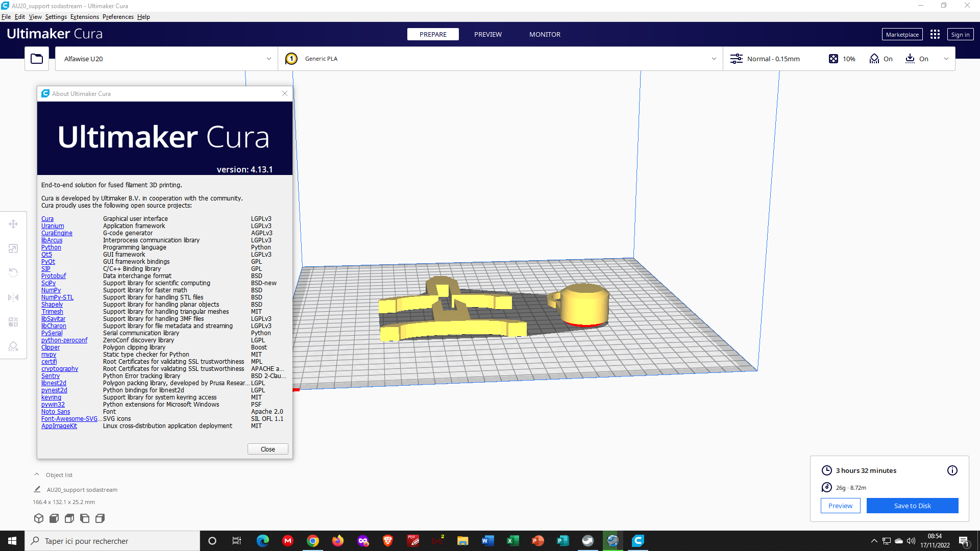Expand the print settings panel
This screenshot has height=551, width=980.
pos(946,59)
